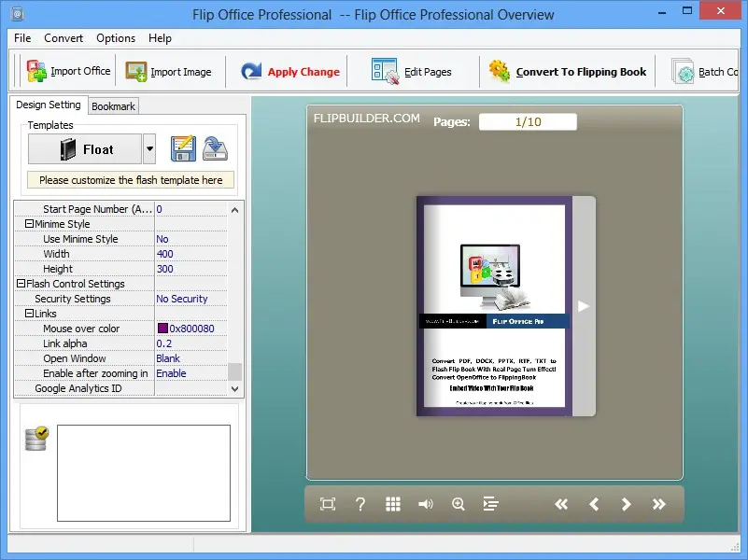Switch to the Bookmark tab

pos(113,106)
